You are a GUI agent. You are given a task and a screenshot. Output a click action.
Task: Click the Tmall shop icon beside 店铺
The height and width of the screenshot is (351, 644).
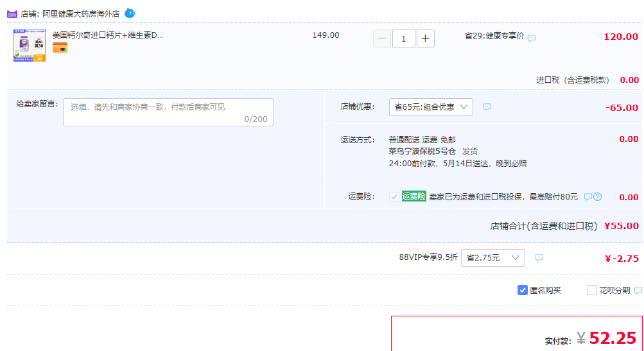[x=12, y=14]
